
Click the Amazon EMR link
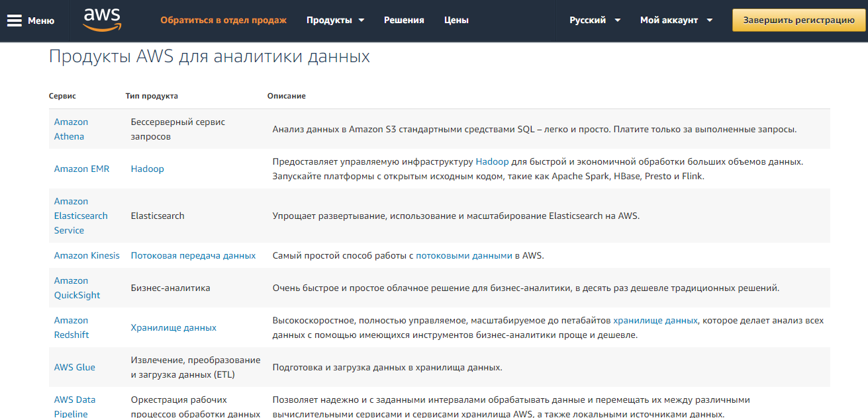pyautogui.click(x=81, y=169)
